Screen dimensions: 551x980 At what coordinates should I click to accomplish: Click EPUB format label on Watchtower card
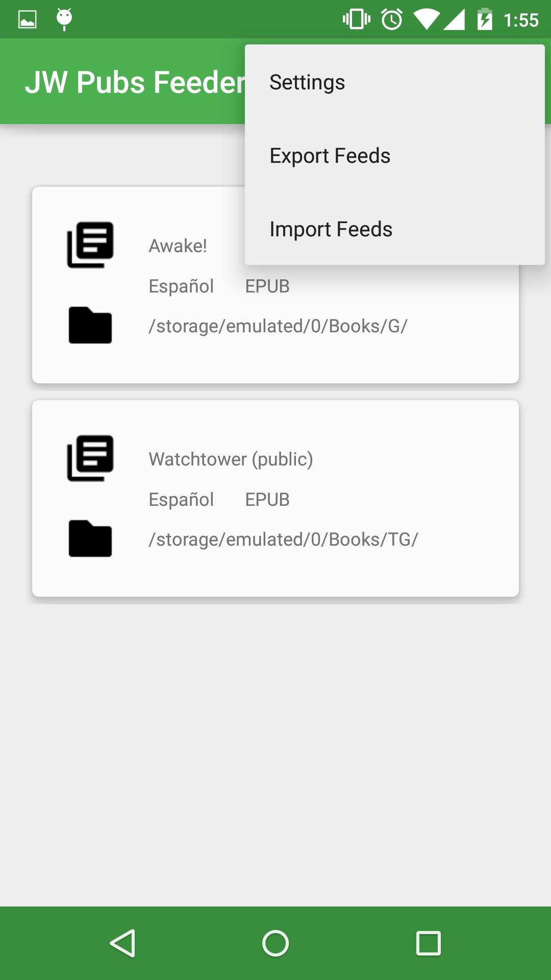click(x=267, y=500)
